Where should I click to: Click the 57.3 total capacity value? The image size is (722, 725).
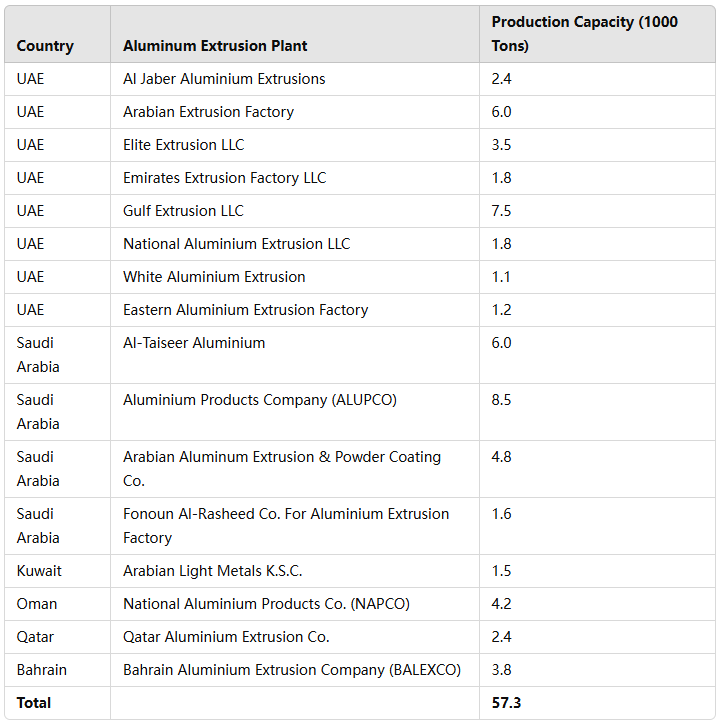point(506,703)
